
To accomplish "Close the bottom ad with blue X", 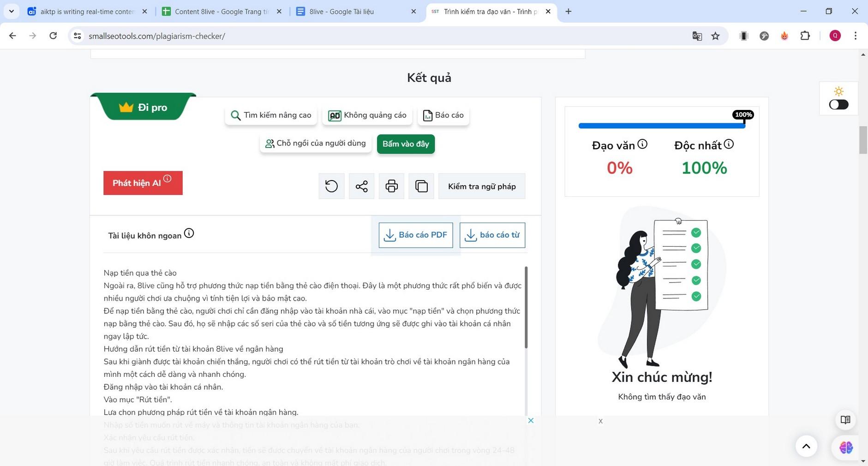I will [531, 420].
